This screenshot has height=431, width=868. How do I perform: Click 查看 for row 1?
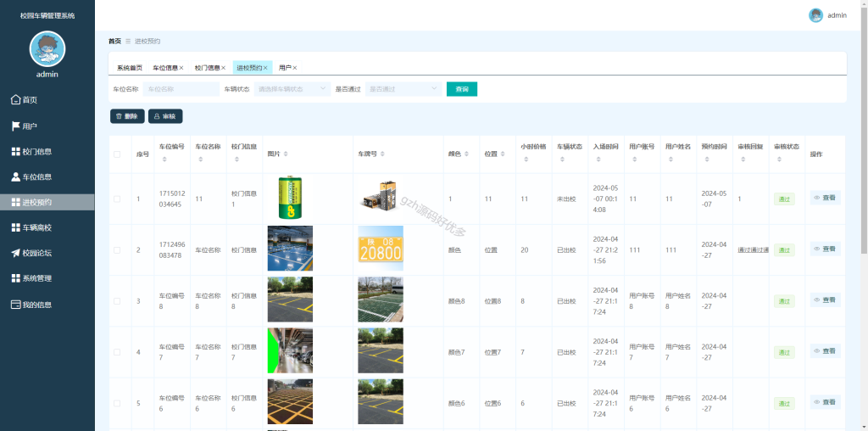[825, 198]
